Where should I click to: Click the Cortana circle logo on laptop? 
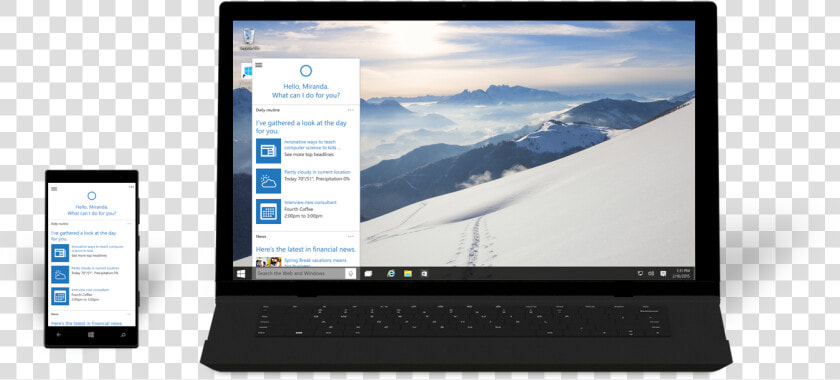point(306,71)
